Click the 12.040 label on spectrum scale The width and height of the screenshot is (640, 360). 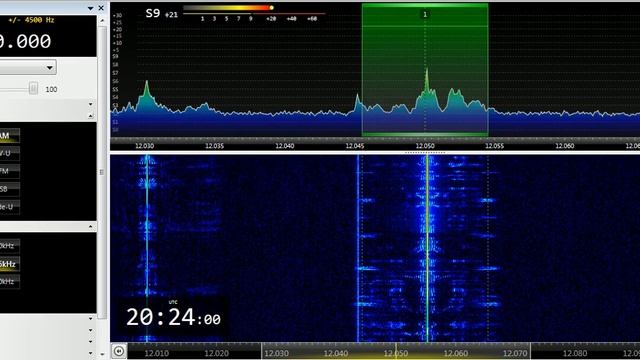[x=284, y=146]
